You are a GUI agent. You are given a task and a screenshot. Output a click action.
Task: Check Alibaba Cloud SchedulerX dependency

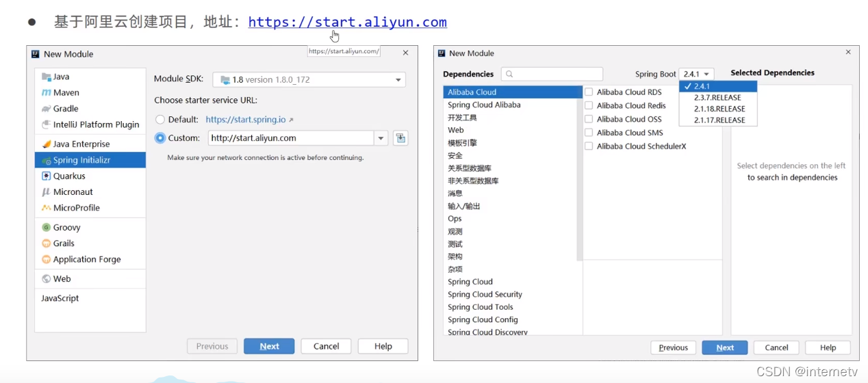point(589,146)
